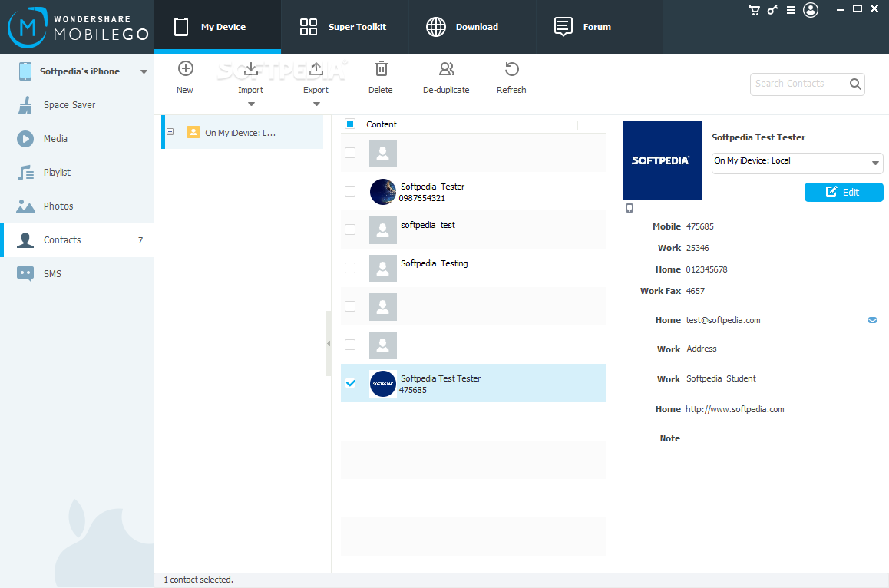Click the phone number 0987654321
Screen dimensions: 889x588
[421, 199]
